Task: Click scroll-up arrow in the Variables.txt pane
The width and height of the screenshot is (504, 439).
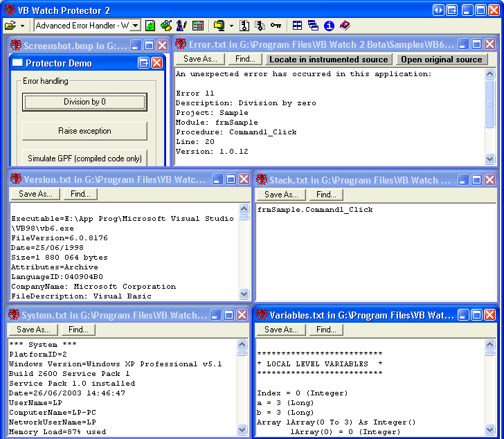Action: coord(489,345)
